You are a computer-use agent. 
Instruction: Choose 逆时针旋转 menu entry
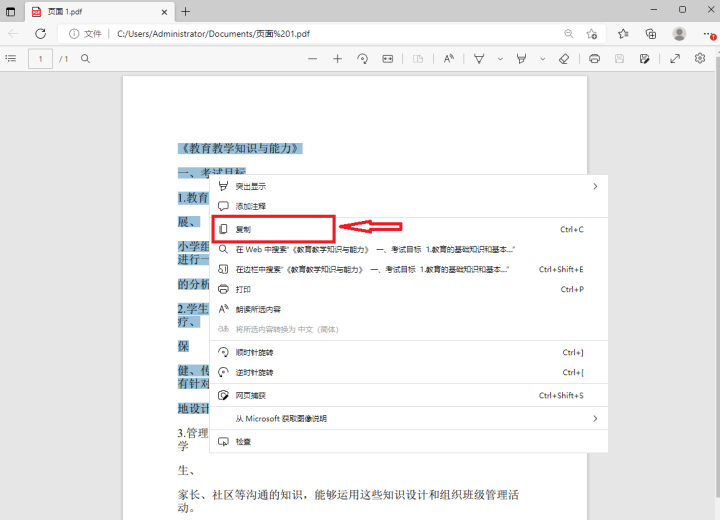click(x=409, y=372)
